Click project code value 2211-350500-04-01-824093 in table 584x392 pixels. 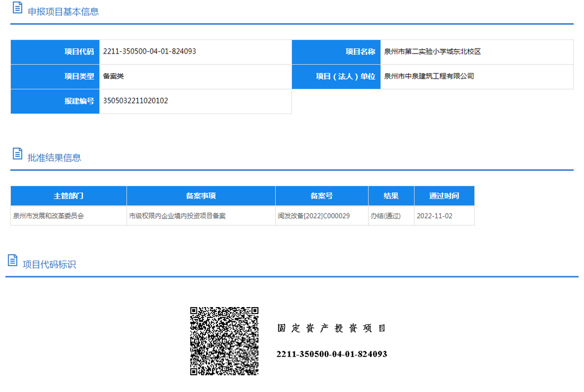coord(149,51)
